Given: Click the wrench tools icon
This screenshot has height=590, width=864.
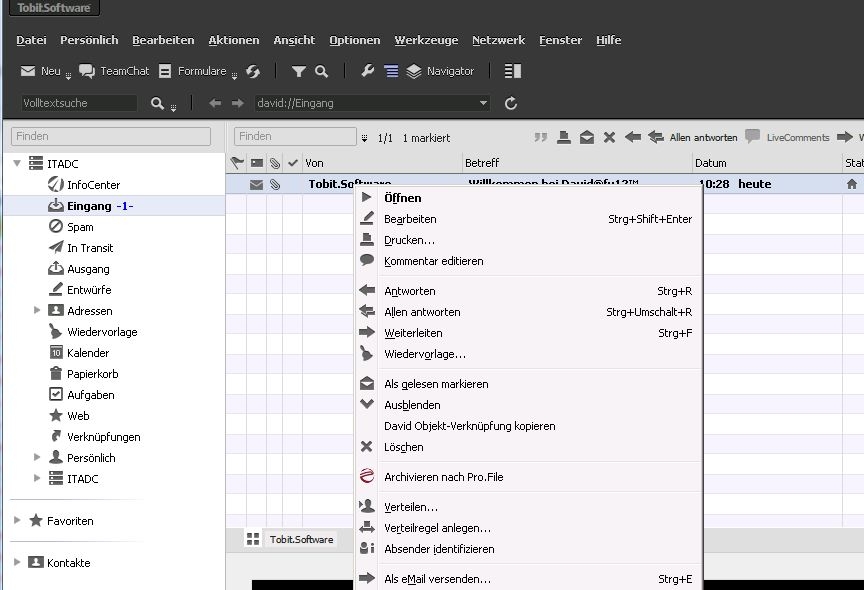Looking at the screenshot, I should 368,71.
